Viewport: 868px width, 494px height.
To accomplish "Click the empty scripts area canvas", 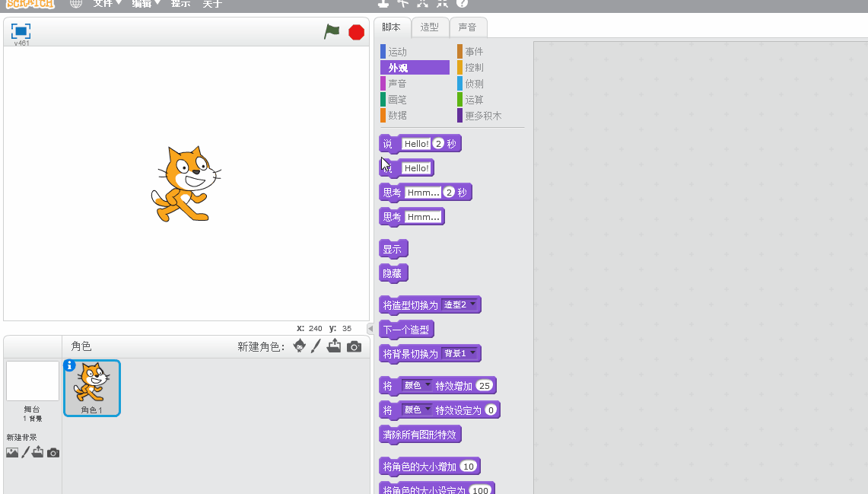I will (x=701, y=266).
